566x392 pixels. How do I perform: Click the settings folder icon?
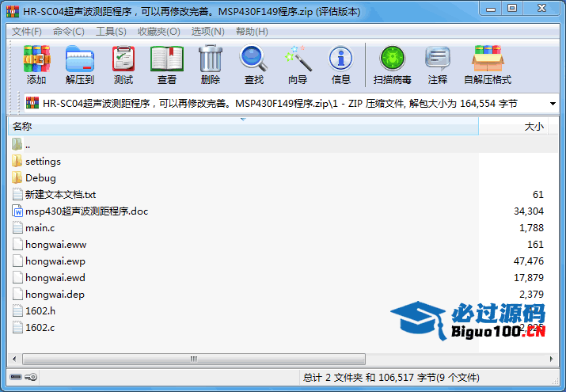17,161
